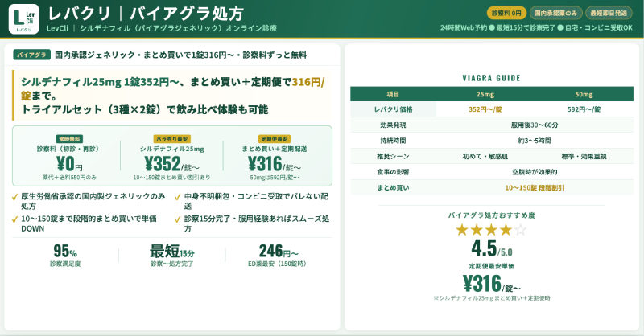Click checkmark beside 中身不明梱包 bullet
Image resolution: width=644 pixels, height=336 pixels.
click(177, 195)
